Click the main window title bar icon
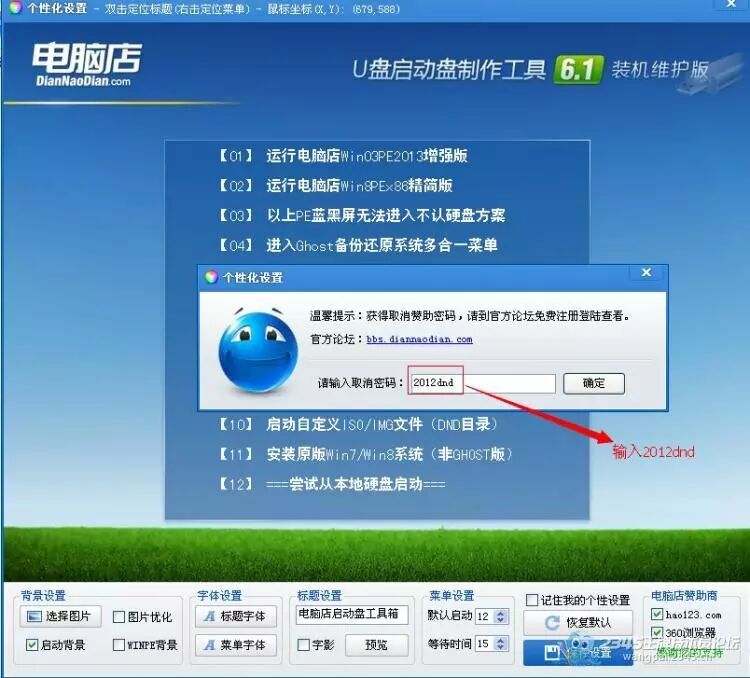This screenshot has height=678, width=750. pyautogui.click(x=15, y=7)
